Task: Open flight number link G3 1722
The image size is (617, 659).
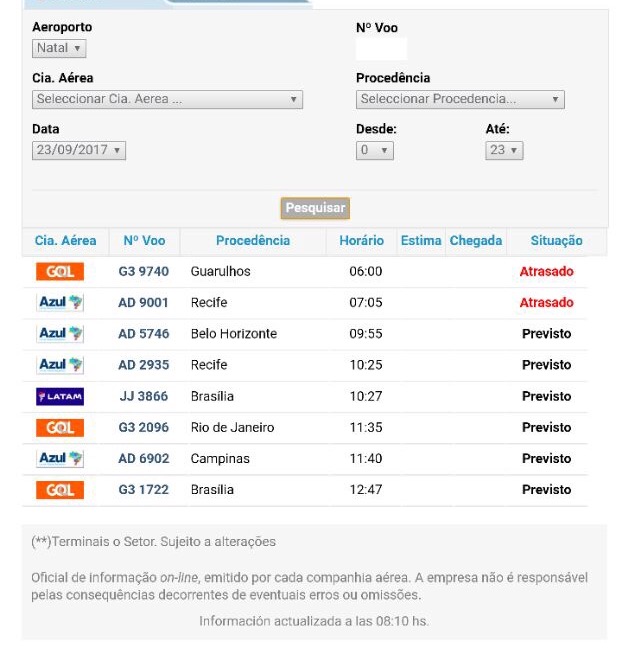Action: coord(144,490)
